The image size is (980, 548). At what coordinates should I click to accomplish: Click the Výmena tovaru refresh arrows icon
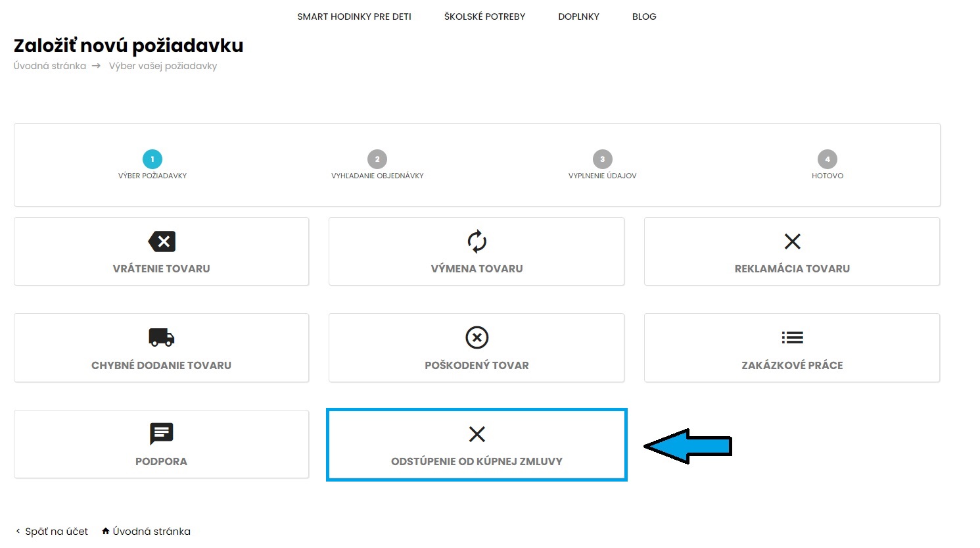(477, 241)
